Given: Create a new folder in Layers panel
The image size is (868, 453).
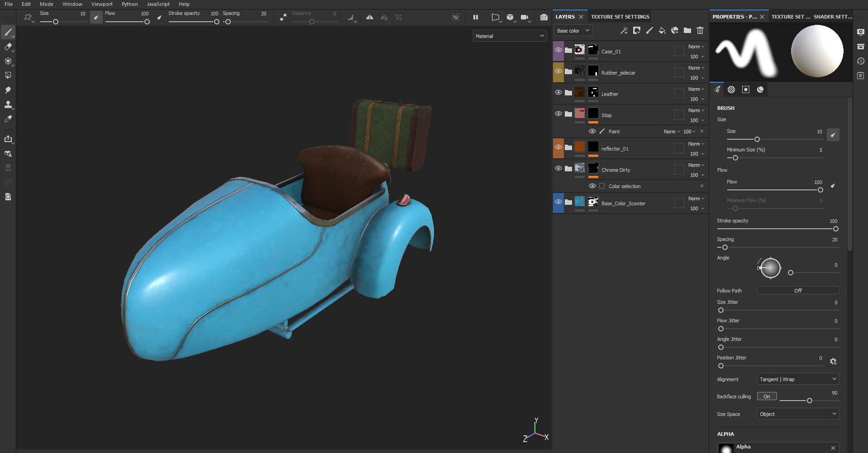Looking at the screenshot, I should point(687,30).
